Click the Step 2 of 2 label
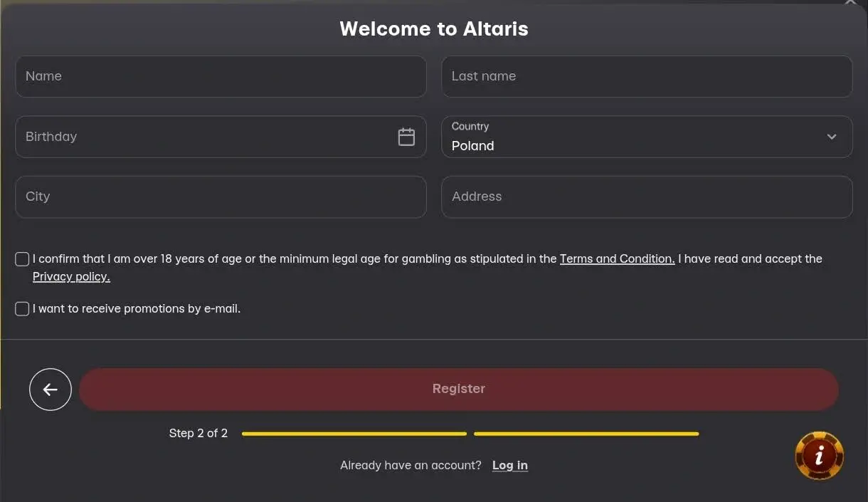Viewport: 868px width, 502px height. point(199,434)
